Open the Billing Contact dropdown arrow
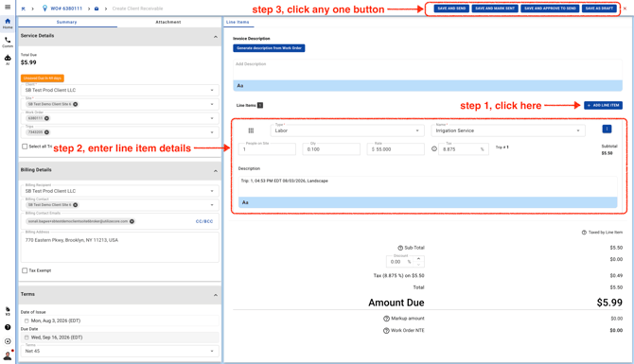Image resolution: width=634 pixels, height=364 pixels. click(x=212, y=205)
